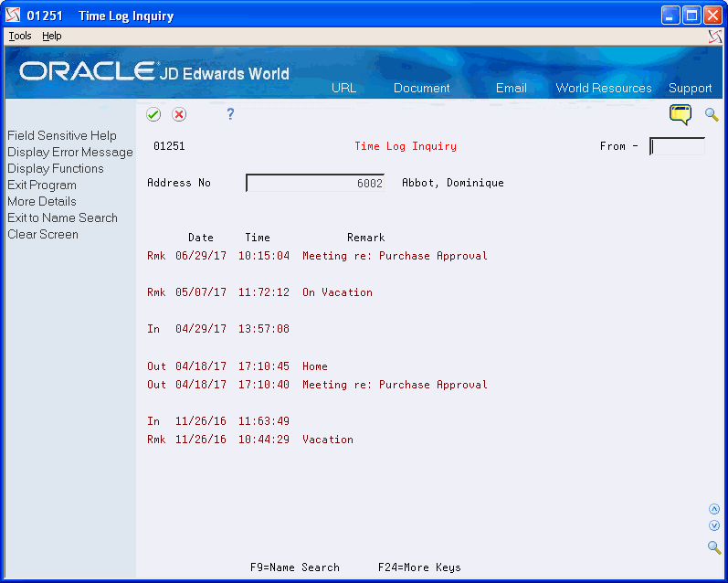The height and width of the screenshot is (583, 728).
Task: Open the Support link in banner
Action: (x=690, y=89)
